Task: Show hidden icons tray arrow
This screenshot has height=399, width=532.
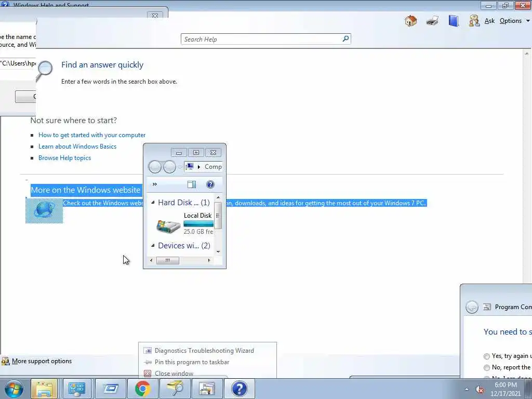Action: coord(467,389)
